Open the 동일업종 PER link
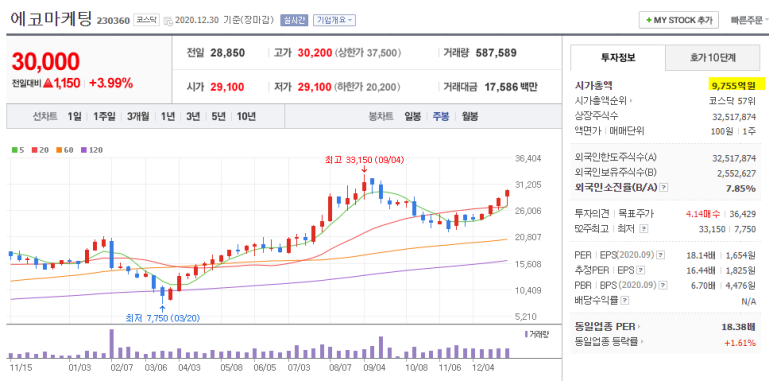The width and height of the screenshot is (773, 381). click(x=608, y=326)
